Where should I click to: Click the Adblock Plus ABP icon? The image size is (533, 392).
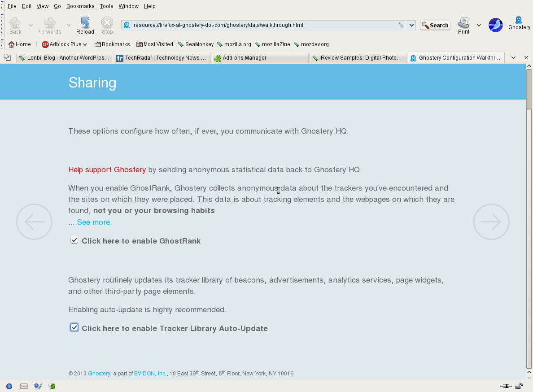tap(45, 44)
